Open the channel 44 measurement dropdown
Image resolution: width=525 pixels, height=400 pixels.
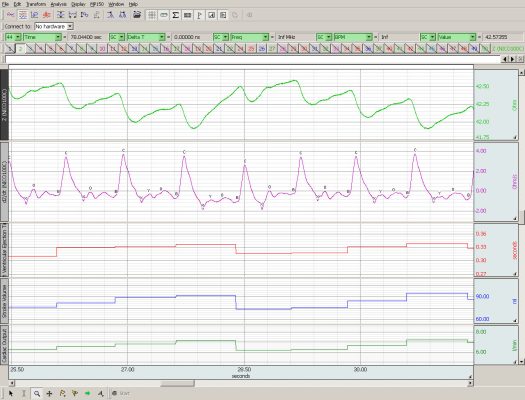point(13,37)
